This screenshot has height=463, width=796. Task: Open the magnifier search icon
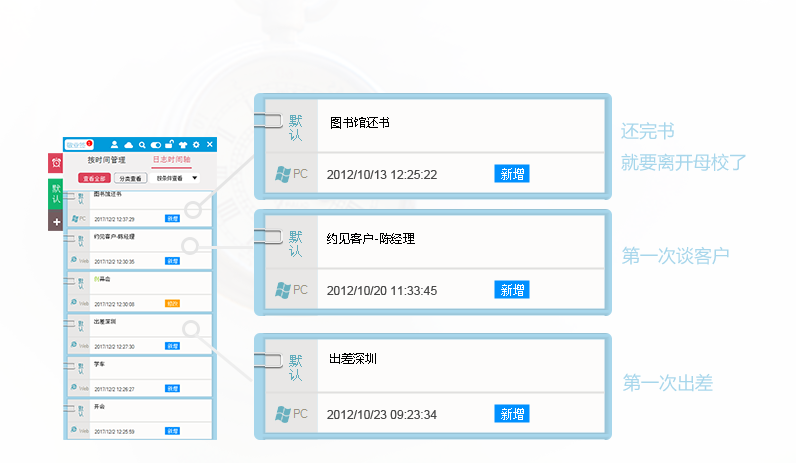(x=142, y=145)
